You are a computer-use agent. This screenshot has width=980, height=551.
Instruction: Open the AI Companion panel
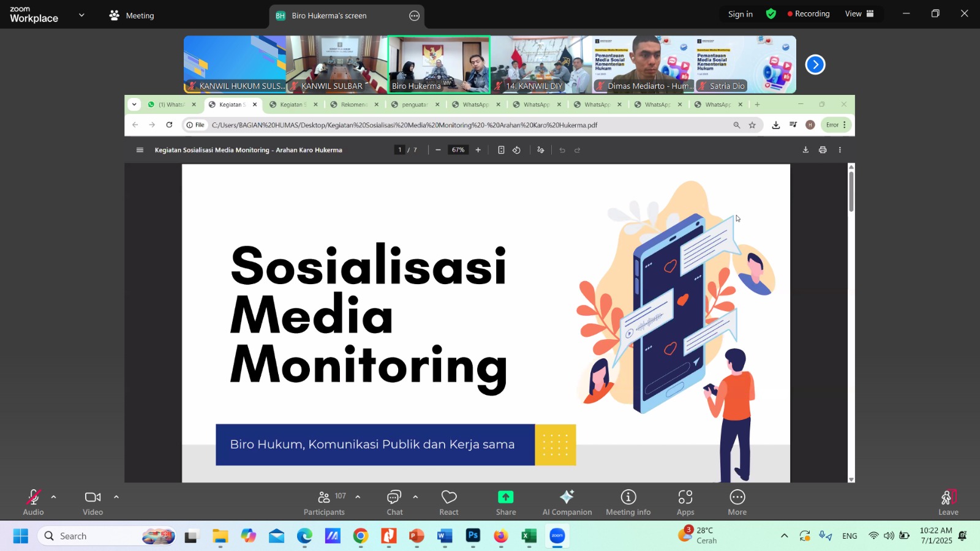pyautogui.click(x=567, y=503)
